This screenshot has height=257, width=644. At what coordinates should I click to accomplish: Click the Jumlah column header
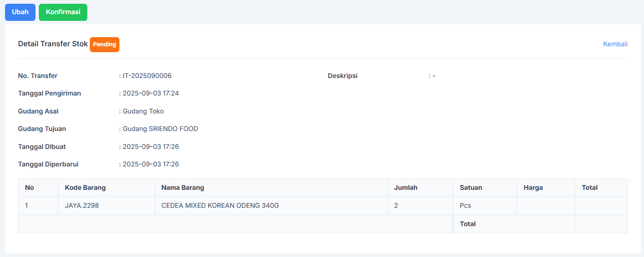pos(406,187)
